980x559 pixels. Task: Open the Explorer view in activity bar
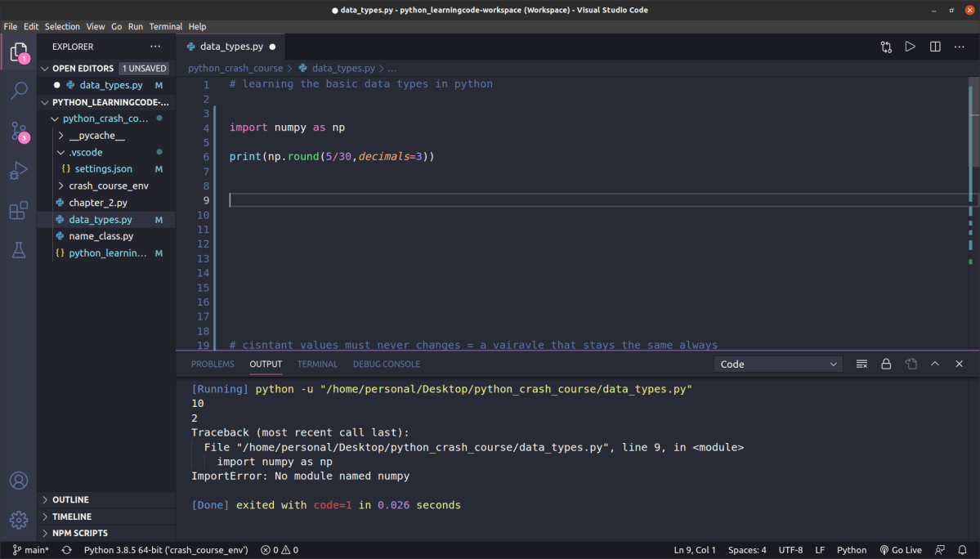(19, 51)
